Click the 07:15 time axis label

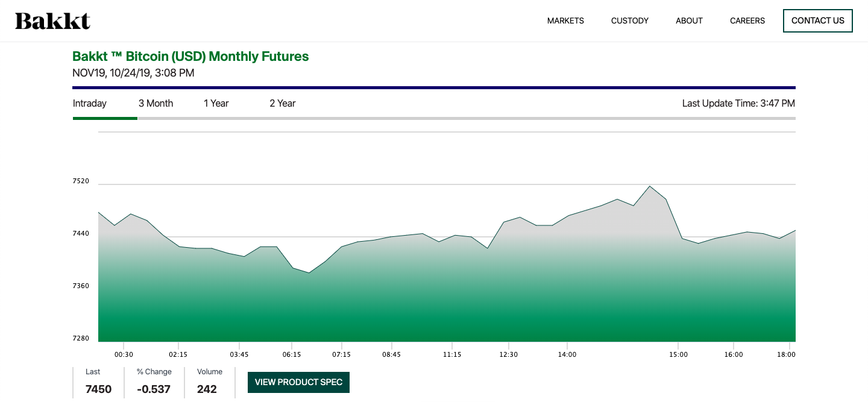[341, 354]
